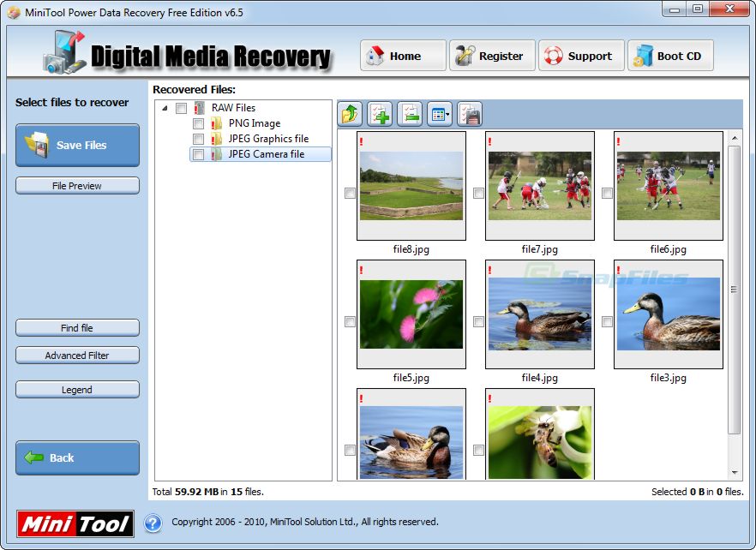
Task: Open the Register button
Action: pyautogui.click(x=492, y=56)
